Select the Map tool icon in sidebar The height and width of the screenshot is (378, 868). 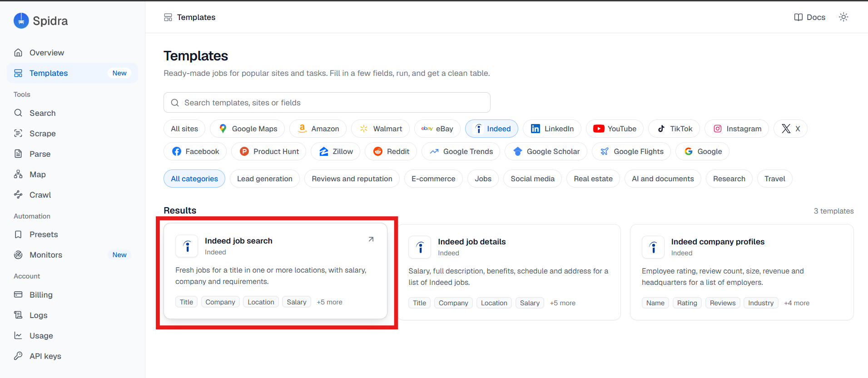click(x=18, y=174)
